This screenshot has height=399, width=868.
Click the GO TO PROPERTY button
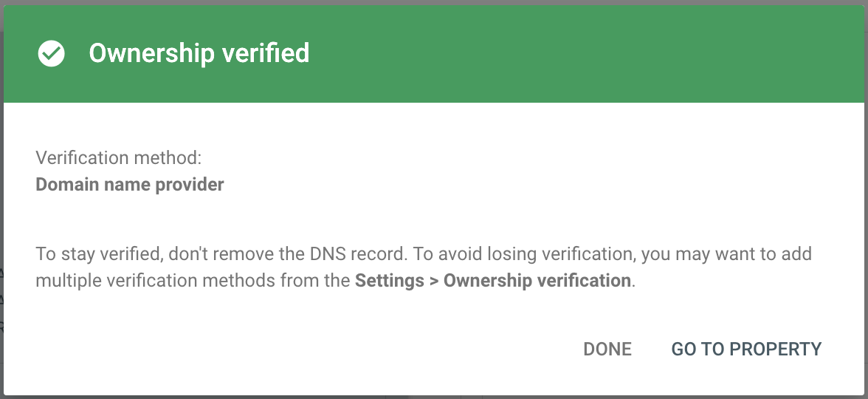746,349
